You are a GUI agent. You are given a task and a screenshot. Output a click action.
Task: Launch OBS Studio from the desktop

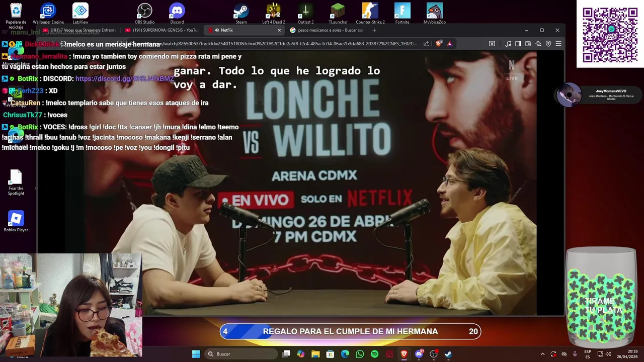[x=145, y=14]
